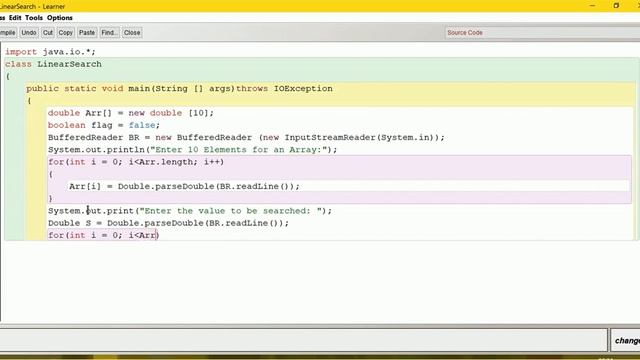Open the Edit menu

[x=15, y=18]
